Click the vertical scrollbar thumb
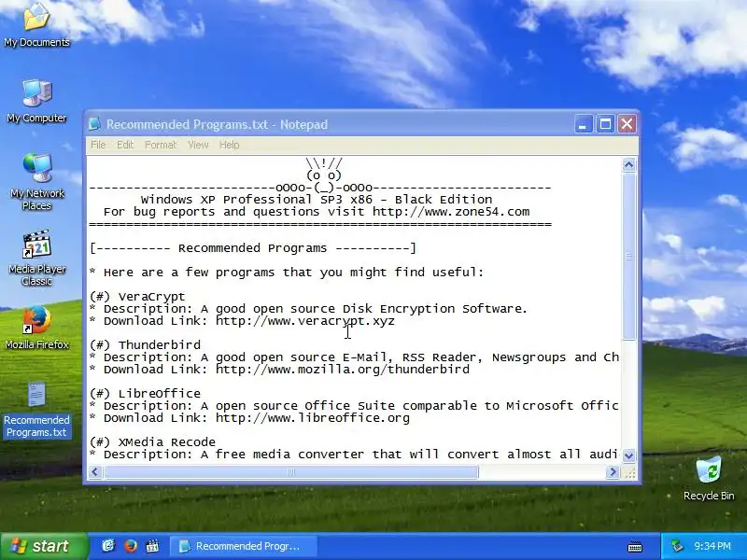The height and width of the screenshot is (560, 747). (x=628, y=257)
